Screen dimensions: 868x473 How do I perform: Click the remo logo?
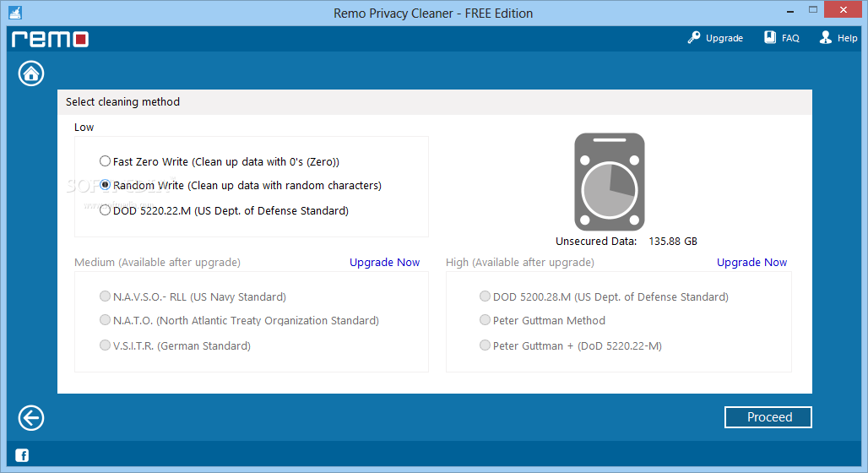point(51,39)
